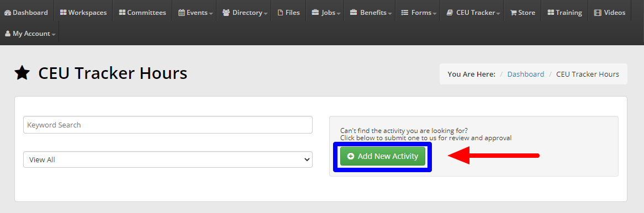The height and width of the screenshot is (213, 644).
Task: Go to Workspaces in top navigation
Action: (83, 13)
